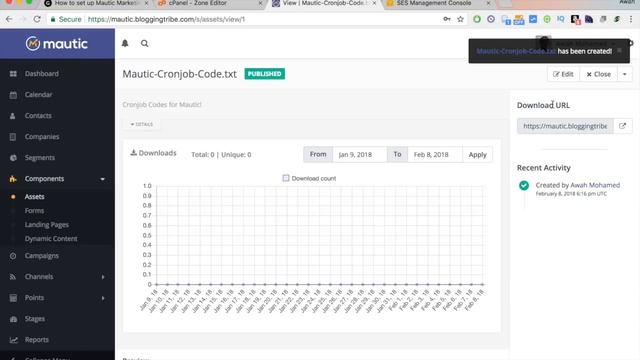Click Created by Awah Mohamed activity
The image size is (640, 360).
click(x=578, y=185)
